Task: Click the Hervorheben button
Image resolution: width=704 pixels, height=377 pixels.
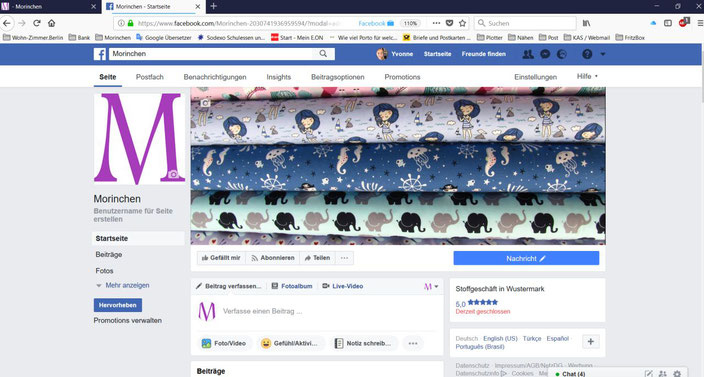Action: tap(118, 305)
